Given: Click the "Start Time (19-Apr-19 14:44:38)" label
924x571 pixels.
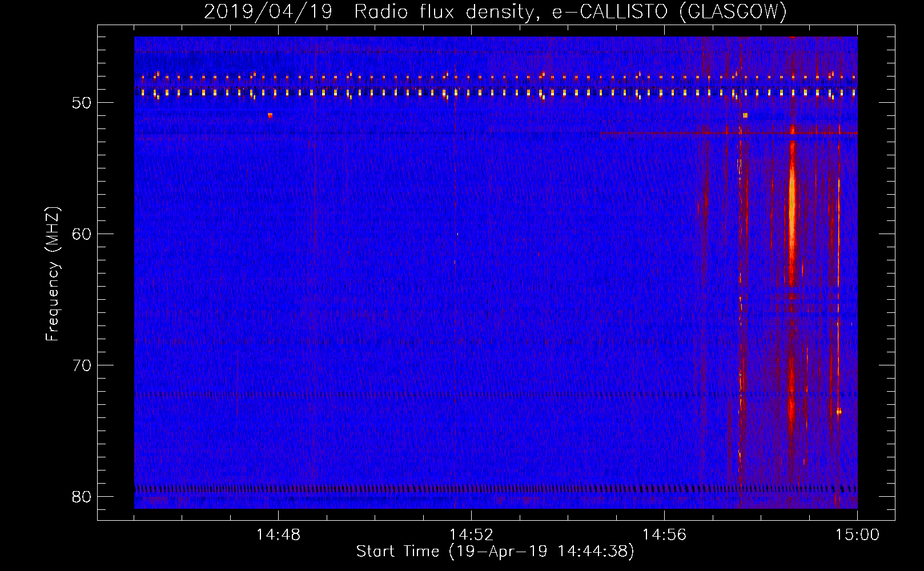Looking at the screenshot, I should (495, 552).
